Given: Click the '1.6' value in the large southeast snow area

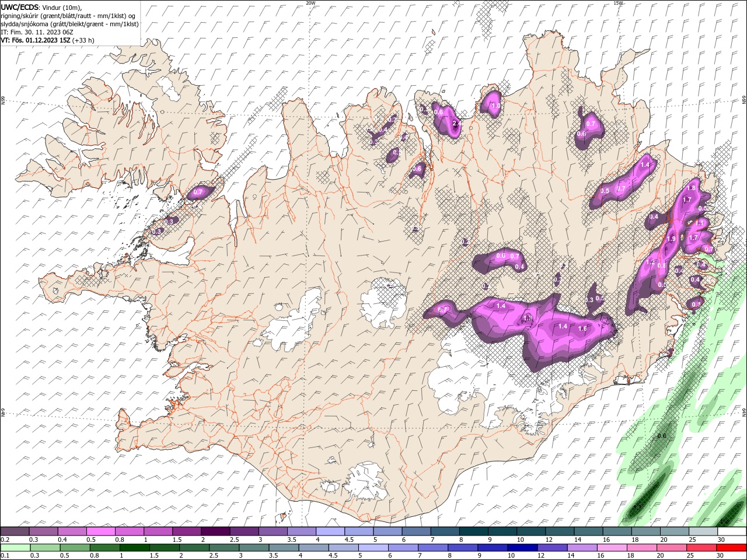Looking at the screenshot, I should pos(582,329).
